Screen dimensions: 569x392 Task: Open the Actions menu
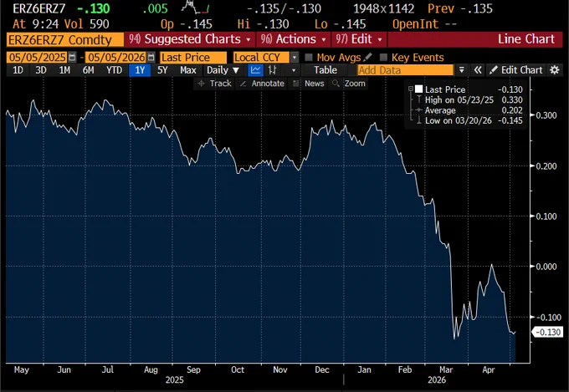pyautogui.click(x=294, y=39)
